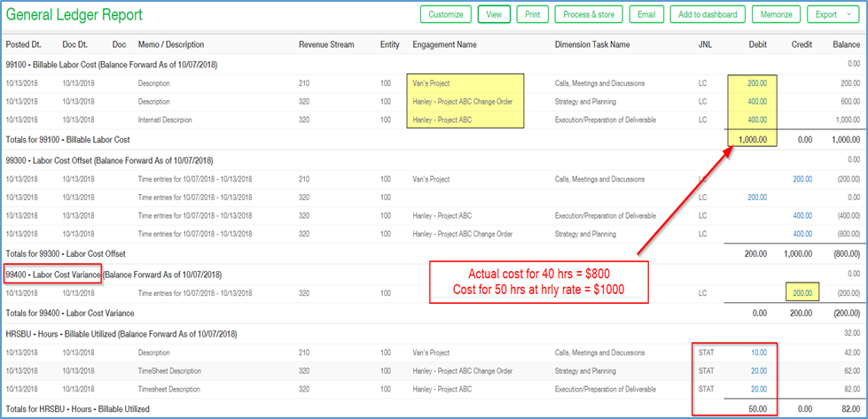Click the JNL column header

705,45
